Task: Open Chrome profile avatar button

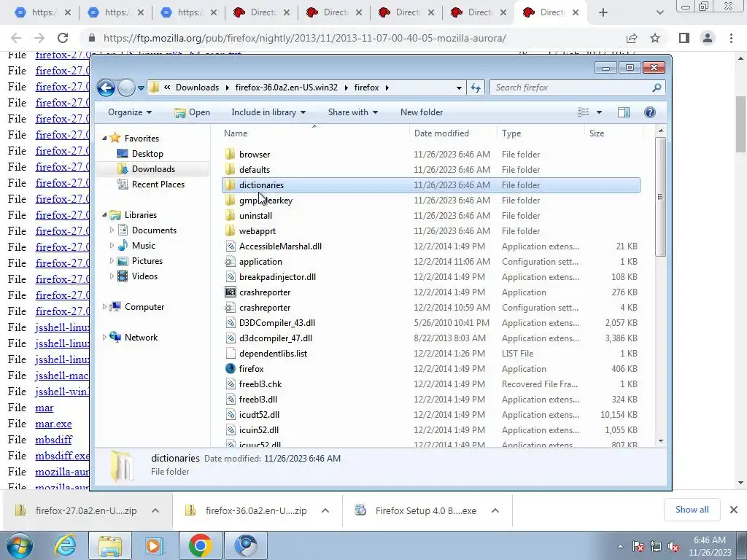Action: pos(708,38)
